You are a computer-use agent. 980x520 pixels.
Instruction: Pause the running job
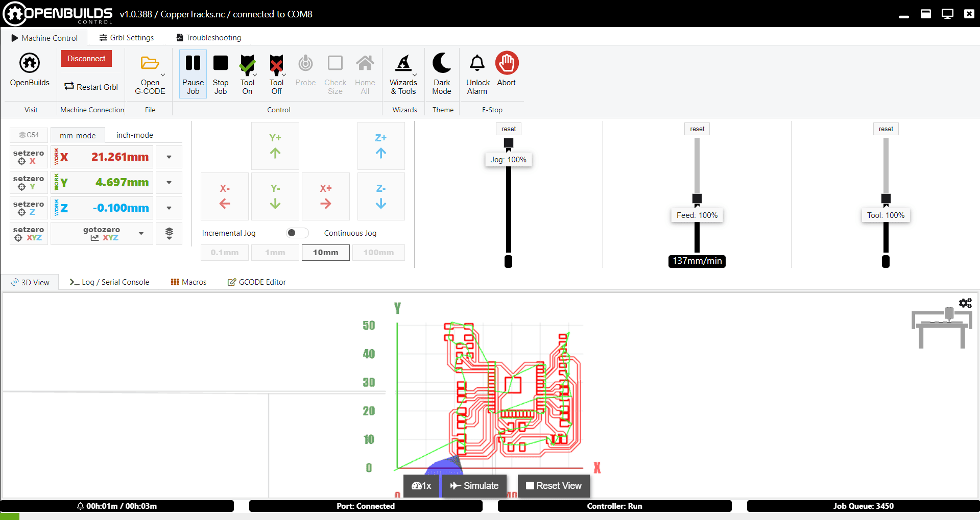coord(193,73)
